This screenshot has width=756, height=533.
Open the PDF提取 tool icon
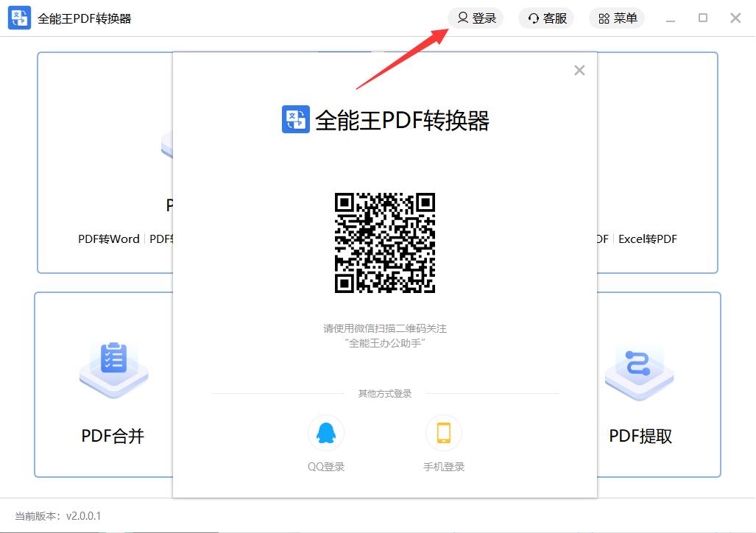click(x=639, y=366)
